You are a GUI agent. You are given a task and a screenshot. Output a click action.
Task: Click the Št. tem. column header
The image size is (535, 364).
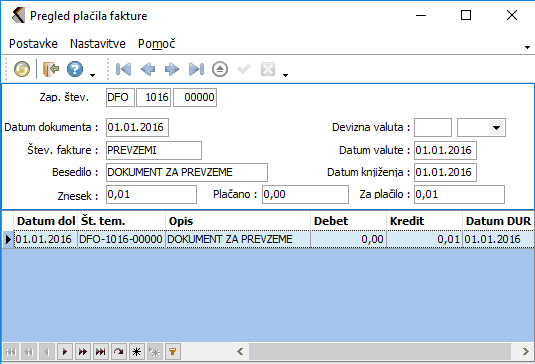coord(121,221)
